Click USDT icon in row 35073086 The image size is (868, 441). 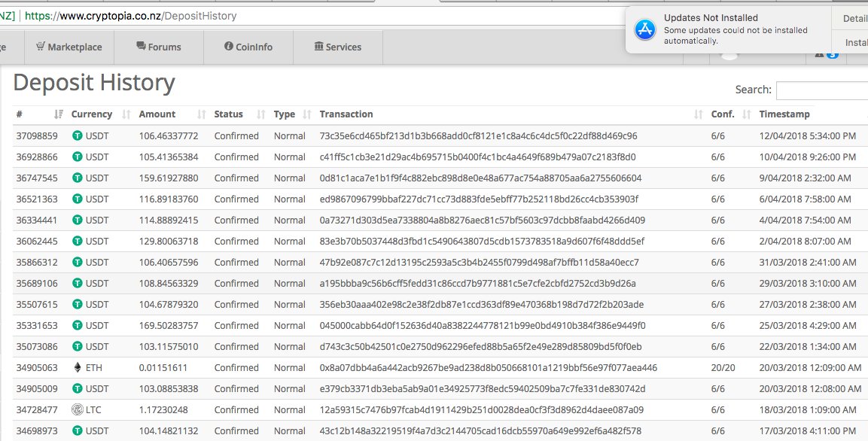[78, 346]
